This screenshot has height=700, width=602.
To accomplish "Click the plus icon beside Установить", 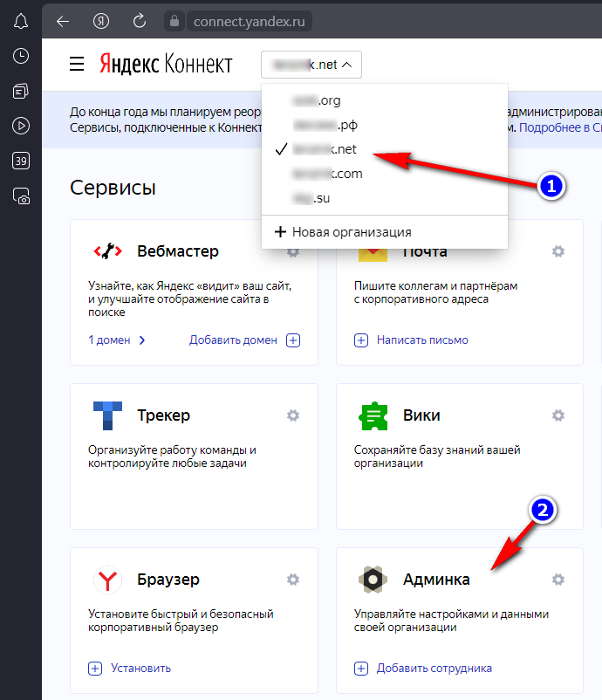I will click(94, 669).
